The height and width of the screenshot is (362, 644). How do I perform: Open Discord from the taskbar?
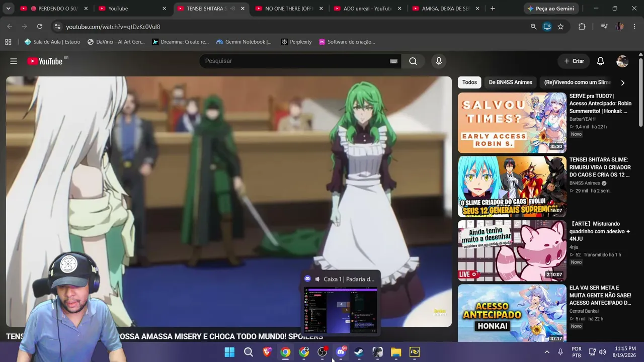click(341, 352)
